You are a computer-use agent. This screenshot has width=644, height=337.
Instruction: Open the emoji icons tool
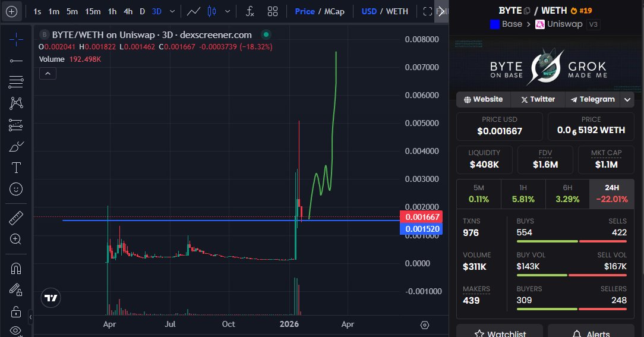click(x=16, y=189)
